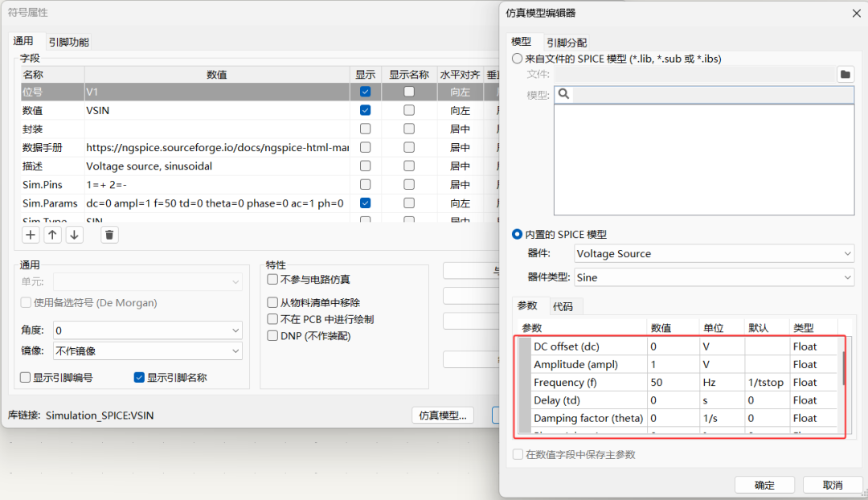Enable 不参与电路仿真 checkbox

tap(272, 279)
